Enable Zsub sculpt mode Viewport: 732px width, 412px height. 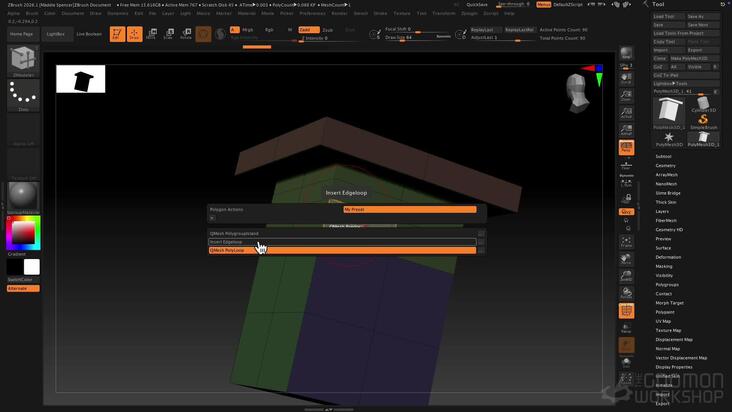point(328,30)
